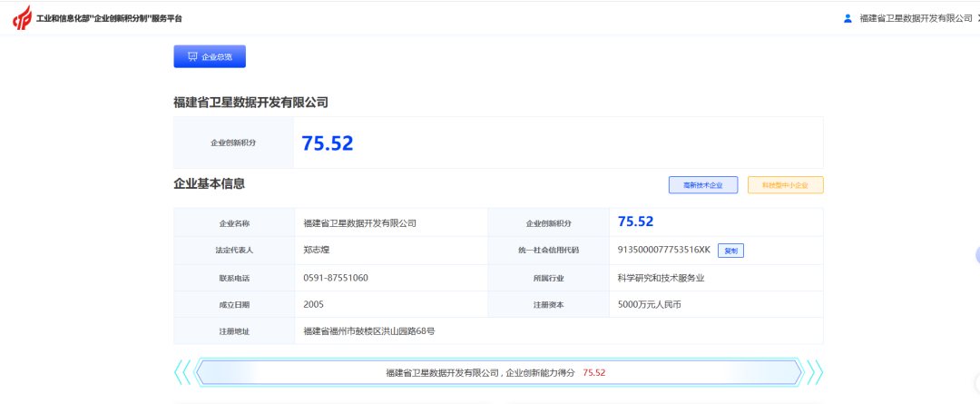The height and width of the screenshot is (404, 980).
Task: Click the left double-chevron beside score banner
Action: [x=182, y=372]
